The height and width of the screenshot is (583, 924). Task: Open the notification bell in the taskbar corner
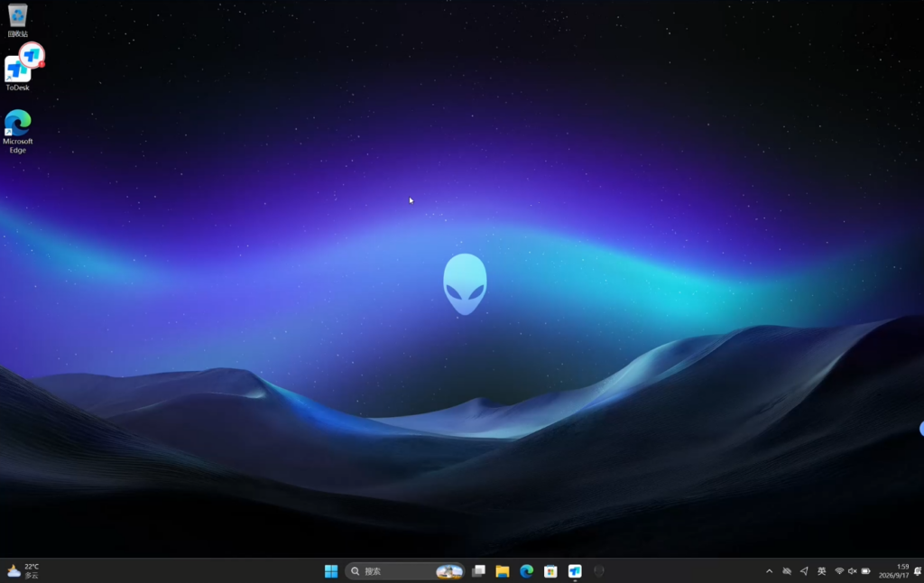click(x=918, y=570)
